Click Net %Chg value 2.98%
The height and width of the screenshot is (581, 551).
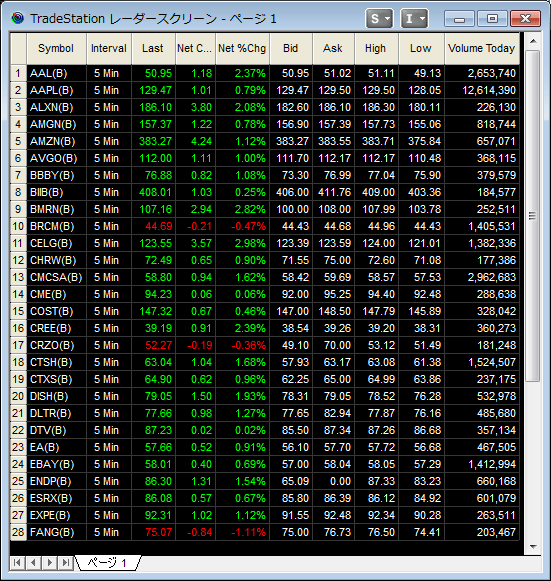242,243
